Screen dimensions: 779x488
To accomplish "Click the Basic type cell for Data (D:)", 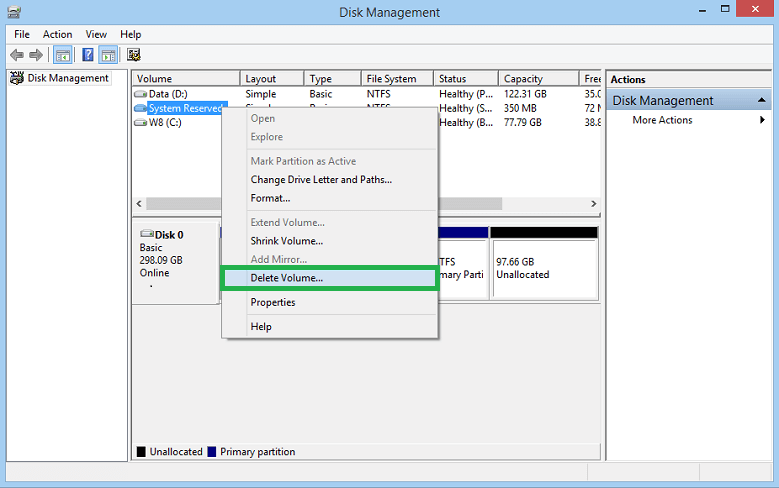I will 321,94.
